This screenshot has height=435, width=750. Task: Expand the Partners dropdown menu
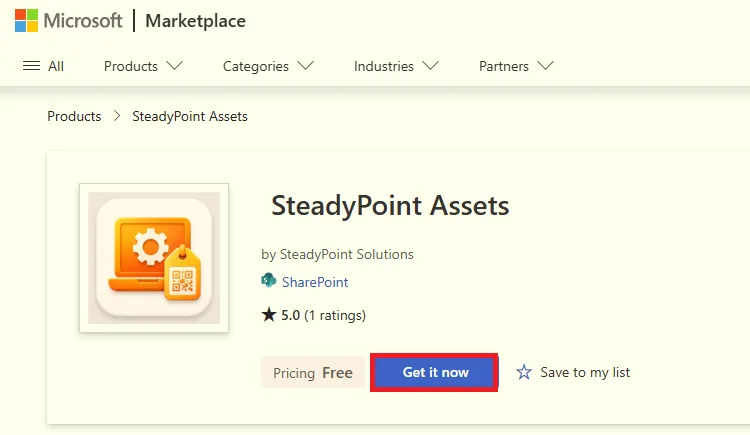pos(516,66)
